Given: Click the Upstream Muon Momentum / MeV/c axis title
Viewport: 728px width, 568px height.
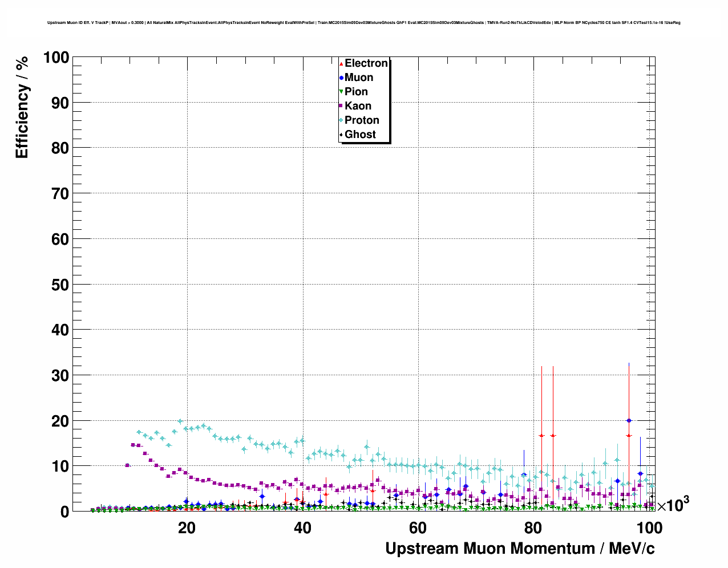Looking at the screenshot, I should 520,549.
